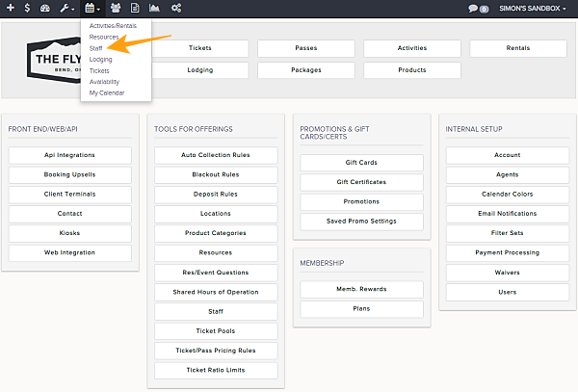Open Payment Processing setup
Image resolution: width=578 pixels, height=392 pixels.
[x=508, y=252]
